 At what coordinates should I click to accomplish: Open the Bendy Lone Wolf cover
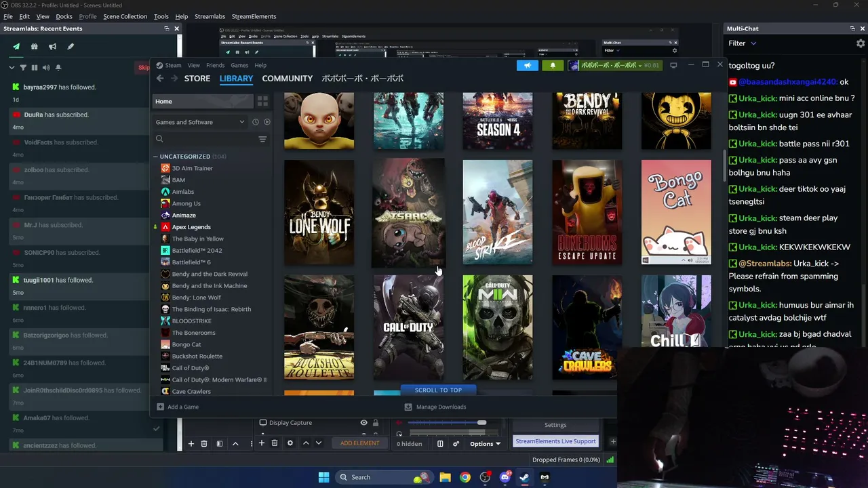(319, 212)
